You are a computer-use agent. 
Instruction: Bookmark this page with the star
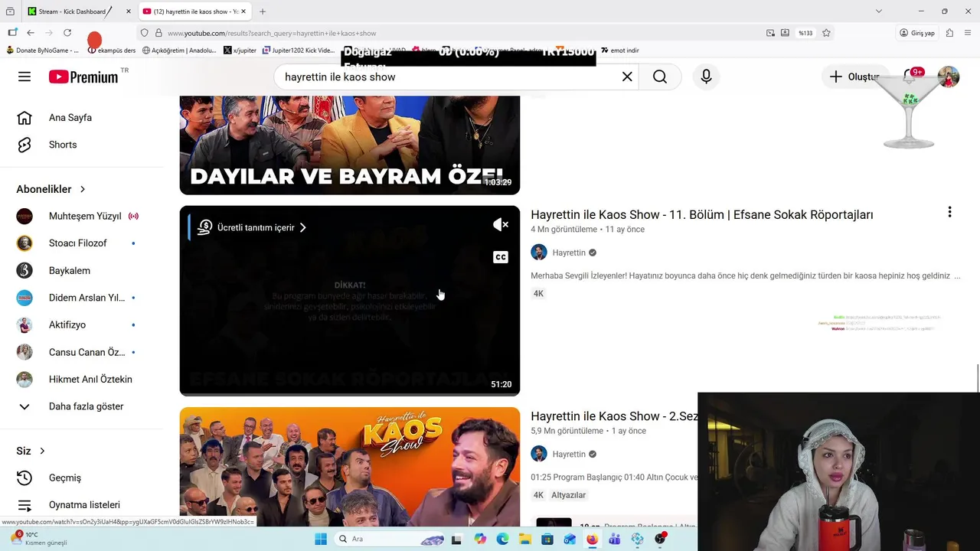click(826, 33)
